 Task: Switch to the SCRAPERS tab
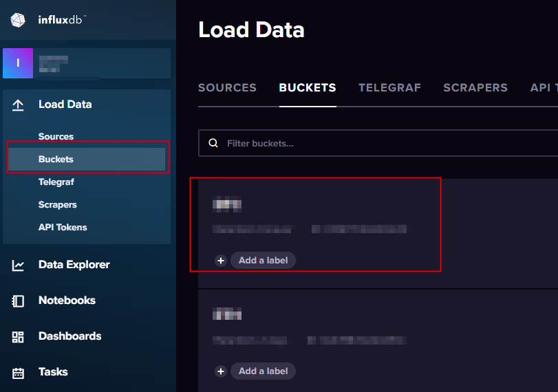(475, 88)
